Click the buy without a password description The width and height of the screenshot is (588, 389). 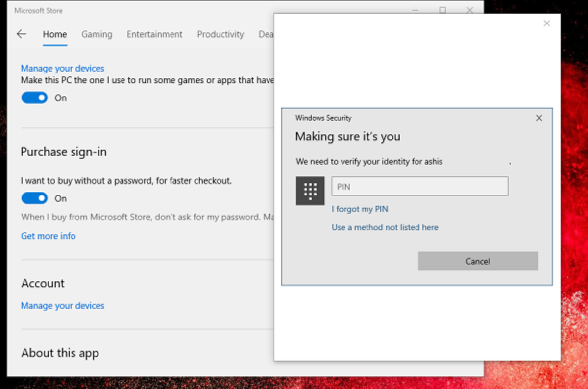pos(126,181)
